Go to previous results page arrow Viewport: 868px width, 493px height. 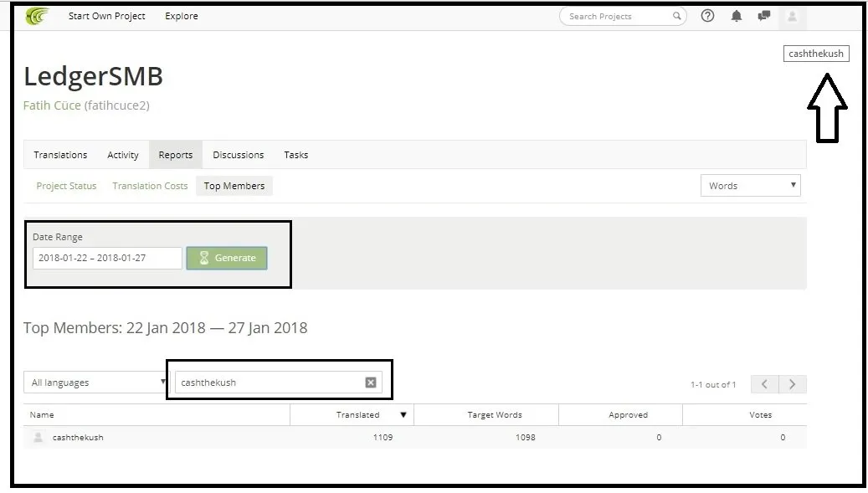pos(764,384)
